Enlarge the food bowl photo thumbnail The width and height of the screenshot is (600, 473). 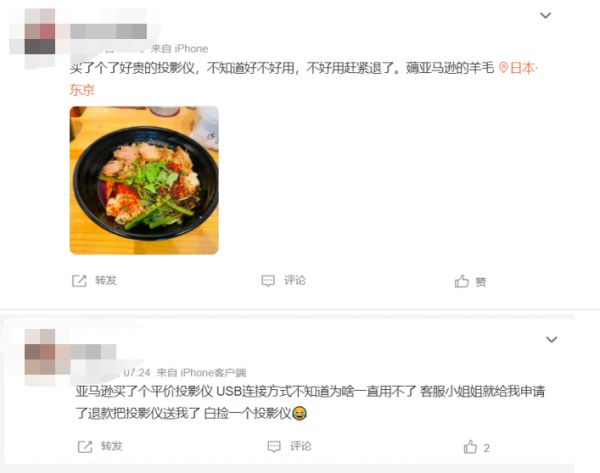(x=144, y=180)
